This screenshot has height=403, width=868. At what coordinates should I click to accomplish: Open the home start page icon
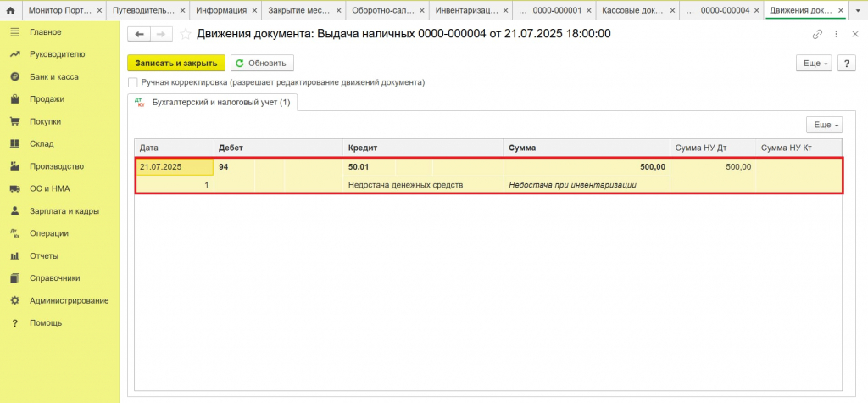(x=10, y=10)
